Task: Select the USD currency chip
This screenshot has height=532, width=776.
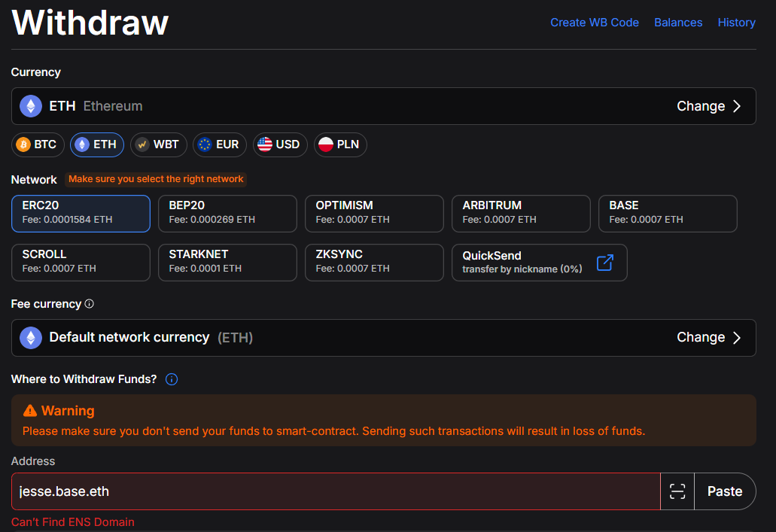Action: coord(280,144)
